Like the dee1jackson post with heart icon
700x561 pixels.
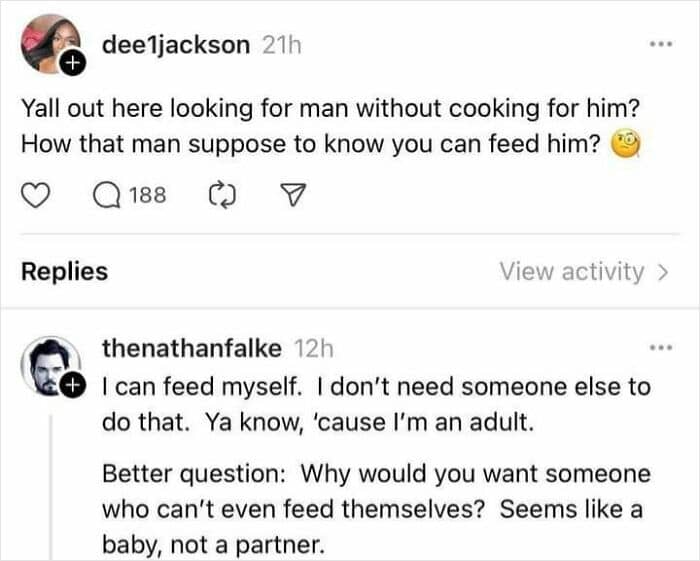(x=36, y=197)
